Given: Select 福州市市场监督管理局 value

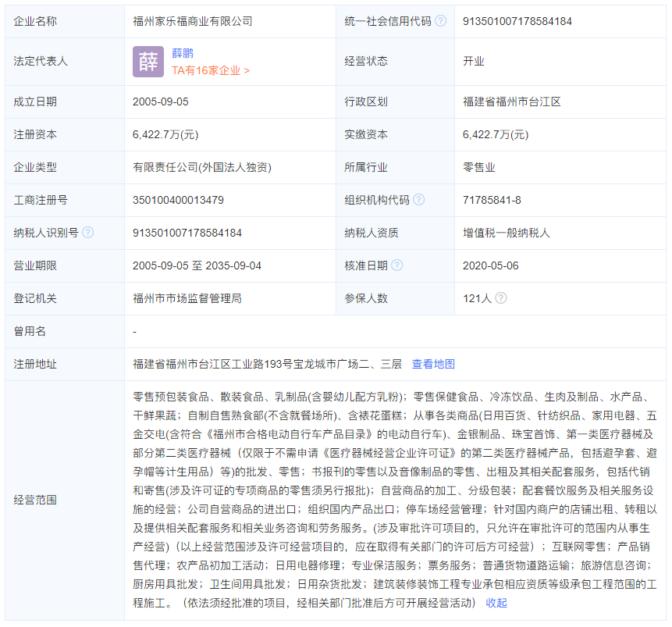Looking at the screenshot, I should 187,298.
